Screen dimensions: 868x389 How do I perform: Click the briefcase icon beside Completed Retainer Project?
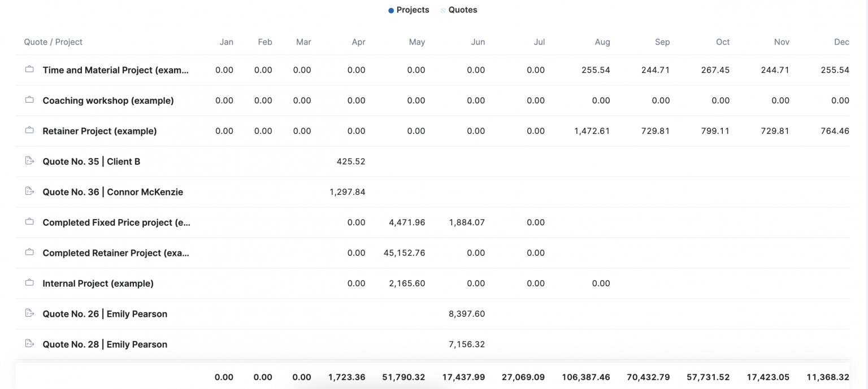(x=29, y=252)
